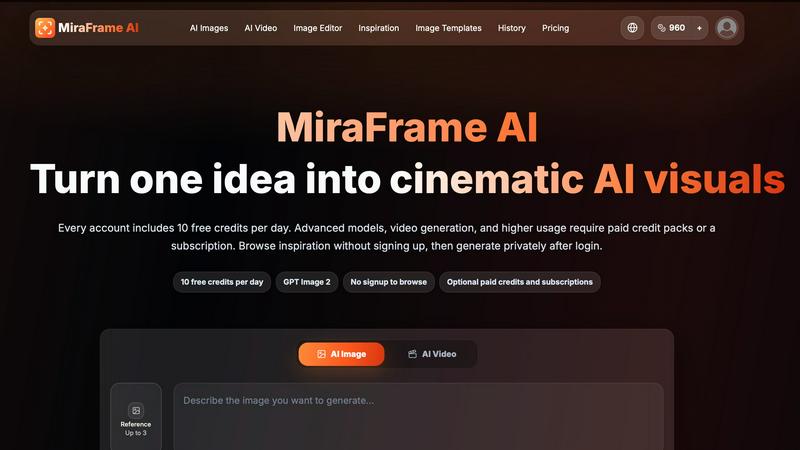
Task: Open AI Video in navigation bar
Action: click(261, 28)
